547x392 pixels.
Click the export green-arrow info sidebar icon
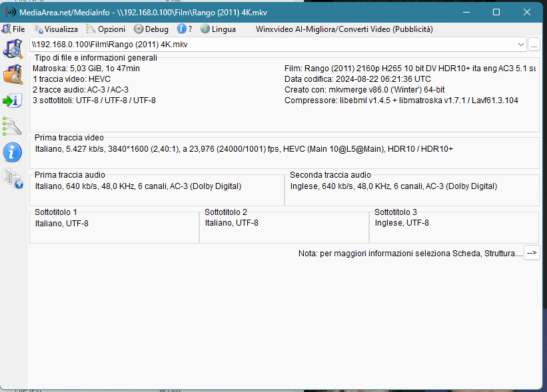(x=12, y=100)
